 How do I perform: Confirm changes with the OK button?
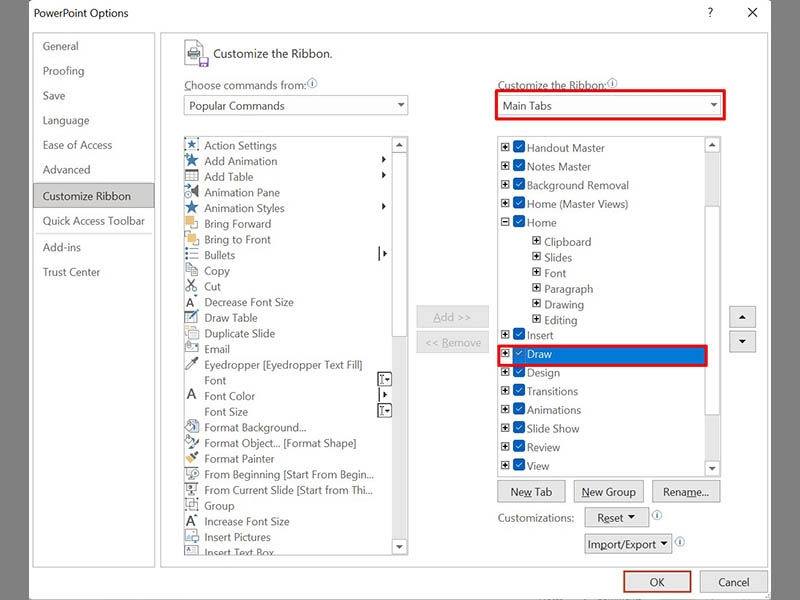pos(657,582)
